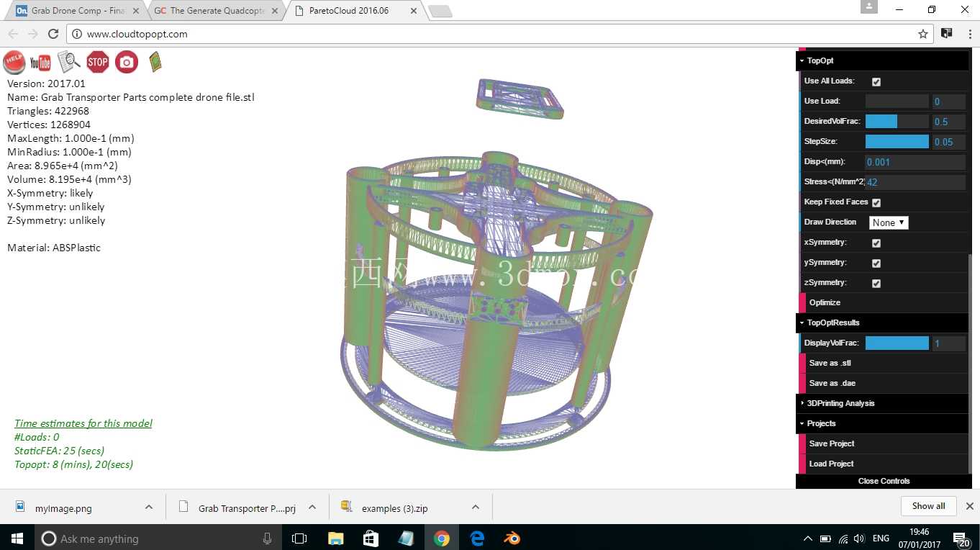The width and height of the screenshot is (980, 550).
Task: Close the Grab Drone Comp tab
Action: [137, 11]
